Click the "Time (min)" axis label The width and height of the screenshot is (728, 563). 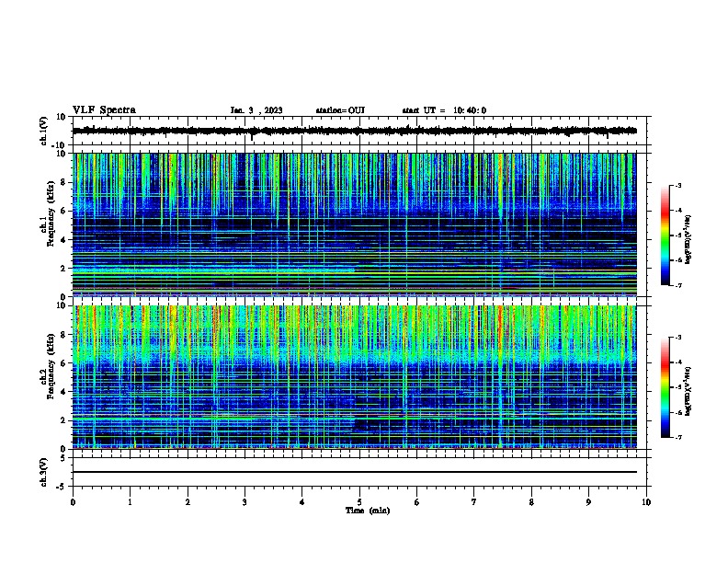[x=368, y=511]
